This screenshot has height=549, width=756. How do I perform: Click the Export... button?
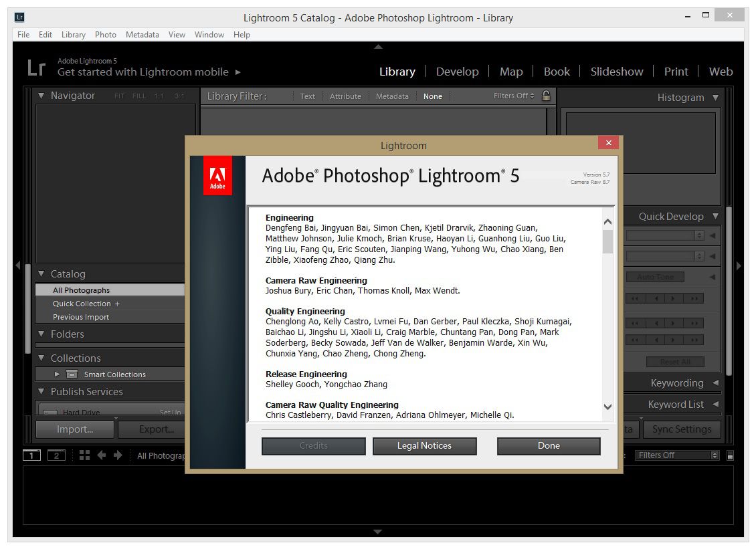(x=152, y=429)
